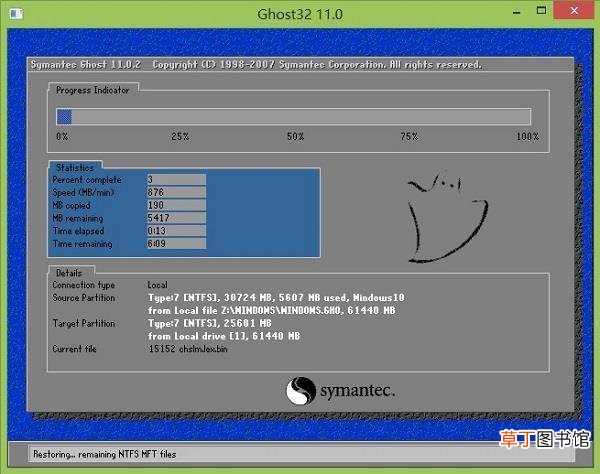Click the 0% progress marker label
Viewport: 600px width, 474px height.
pyautogui.click(x=62, y=137)
